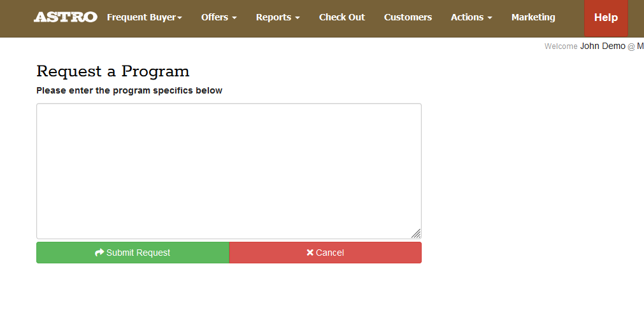Screen dimensions: 644x327
Task: Go to the Check Out page
Action: 342,17
